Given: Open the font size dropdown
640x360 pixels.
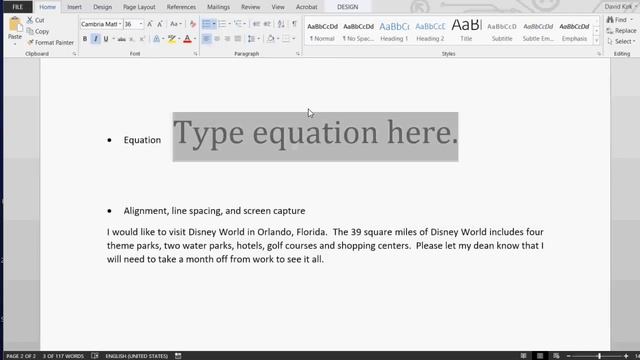Looking at the screenshot, I should (x=141, y=24).
